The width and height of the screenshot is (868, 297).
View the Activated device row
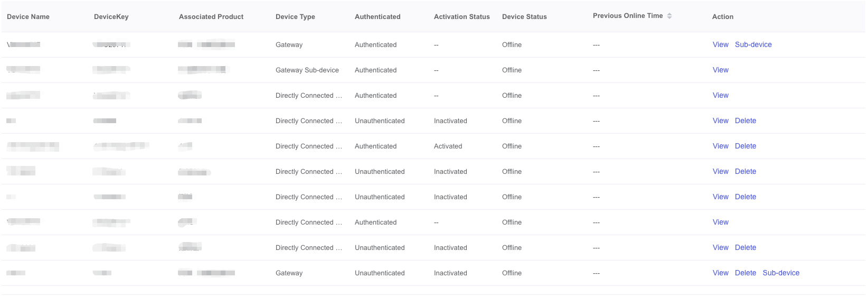720,146
